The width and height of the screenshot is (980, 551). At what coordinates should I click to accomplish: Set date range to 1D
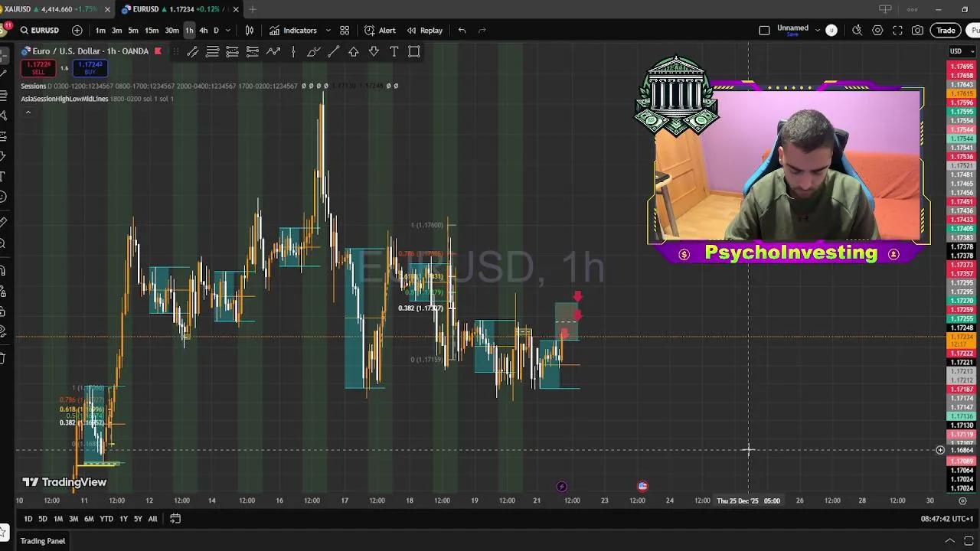point(28,519)
